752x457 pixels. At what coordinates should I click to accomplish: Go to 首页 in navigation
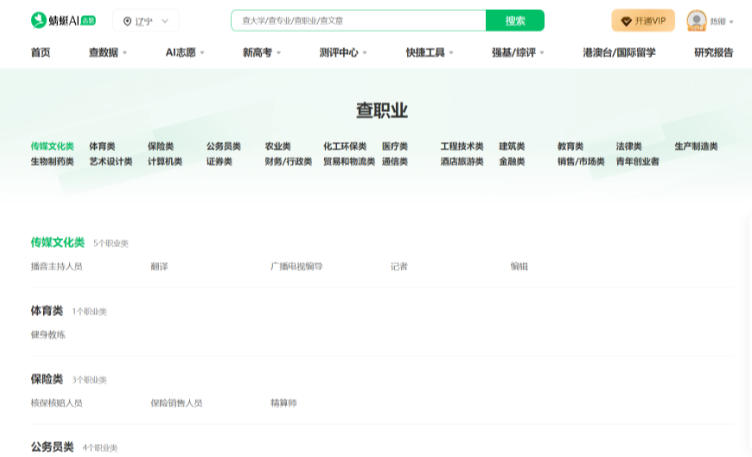[x=40, y=53]
